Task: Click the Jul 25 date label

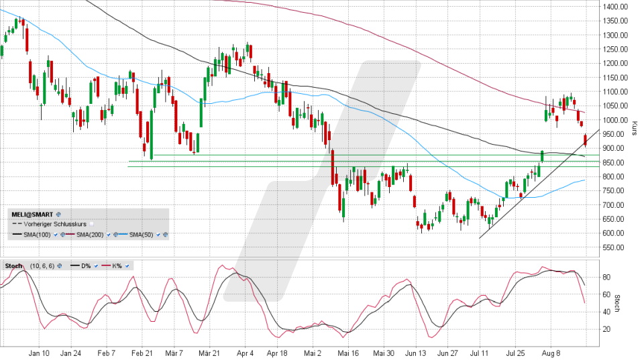Action: click(x=515, y=353)
